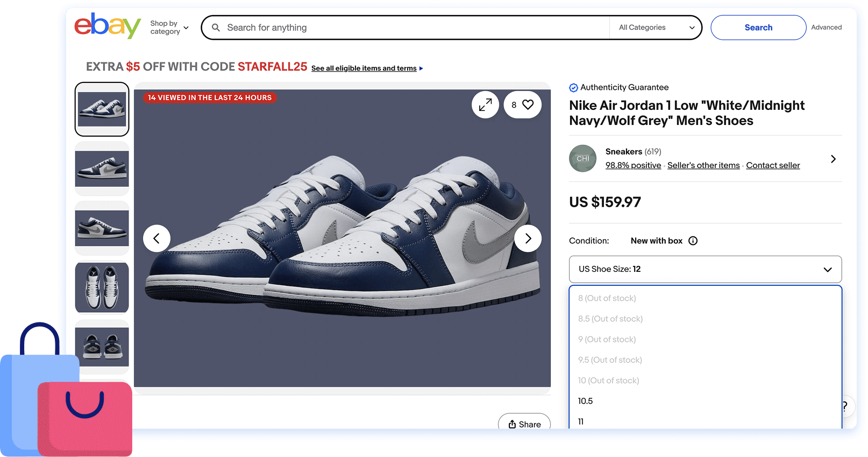Collapse the US Shoe Size dropdown
Screen dimensions: 868x457
(705, 269)
